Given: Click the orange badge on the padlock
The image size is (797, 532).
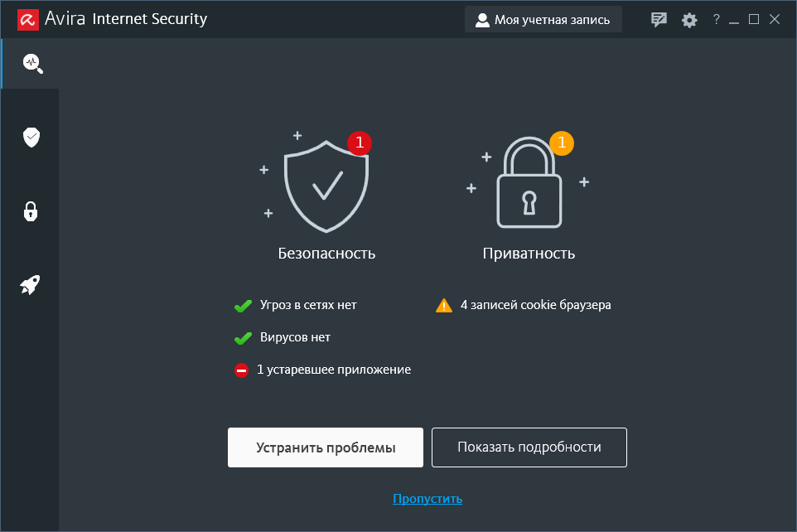Looking at the screenshot, I should [x=562, y=143].
